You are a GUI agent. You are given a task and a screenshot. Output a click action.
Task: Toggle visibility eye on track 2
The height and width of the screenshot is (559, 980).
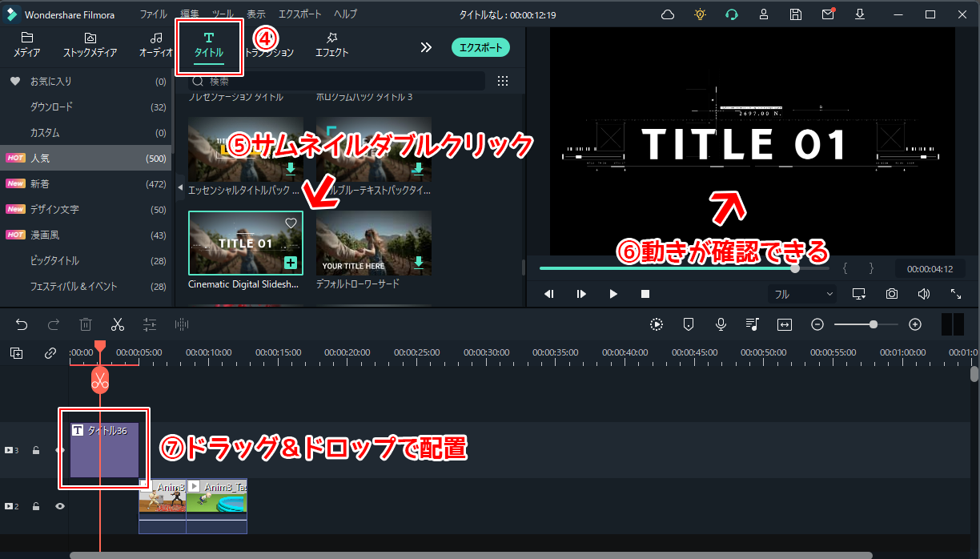59,506
